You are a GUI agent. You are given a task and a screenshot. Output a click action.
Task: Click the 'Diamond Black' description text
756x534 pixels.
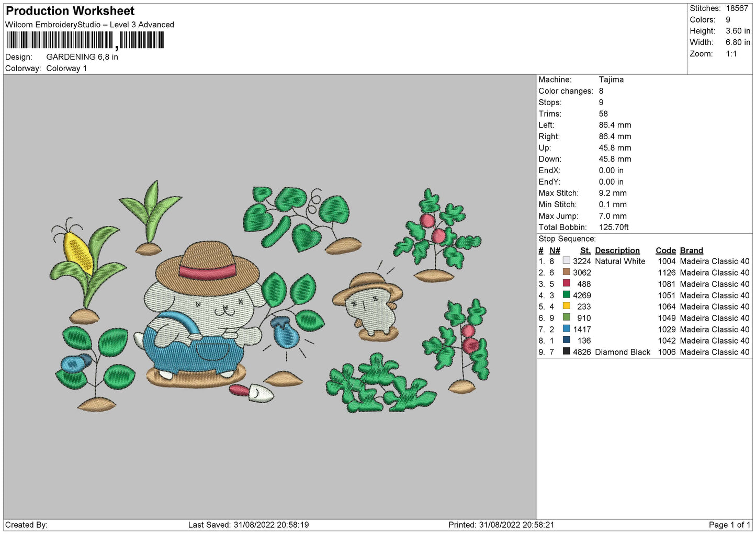tap(623, 352)
